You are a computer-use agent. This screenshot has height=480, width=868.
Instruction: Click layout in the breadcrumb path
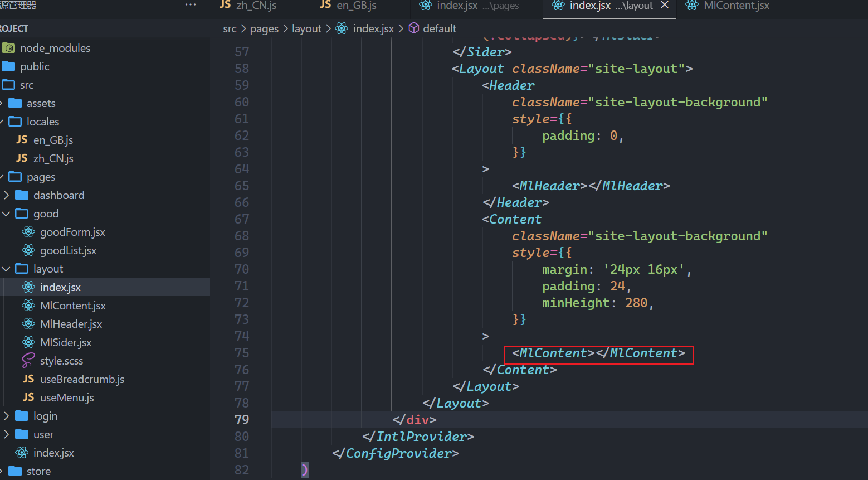coord(306,28)
